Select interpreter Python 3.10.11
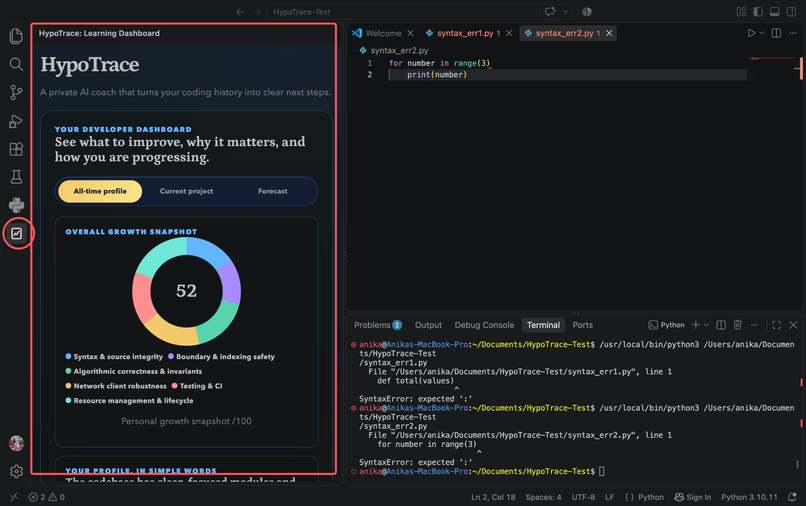The width and height of the screenshot is (806, 506). (749, 497)
